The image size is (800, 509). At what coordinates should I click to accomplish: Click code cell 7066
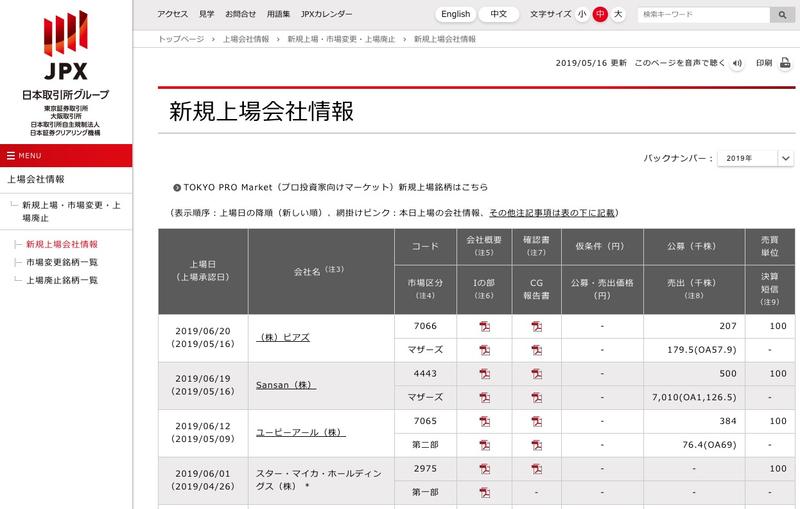[425, 326]
